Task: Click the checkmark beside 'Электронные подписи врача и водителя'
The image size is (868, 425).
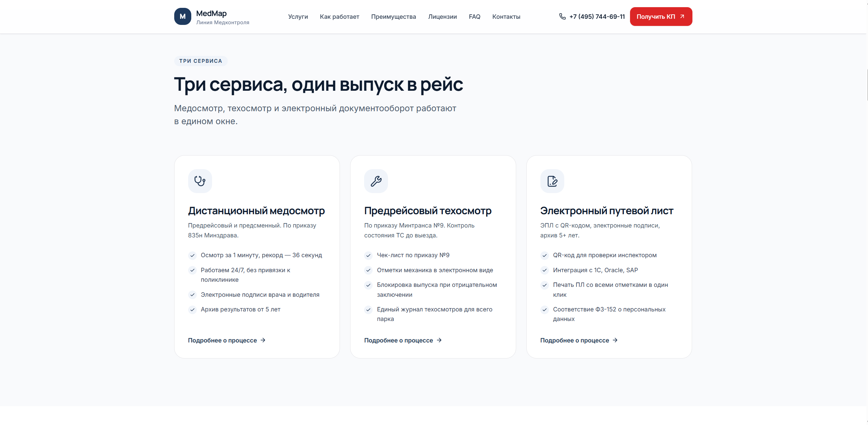Action: click(192, 295)
